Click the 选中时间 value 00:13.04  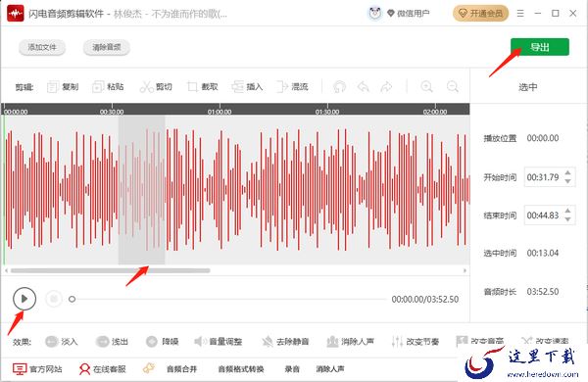coord(543,253)
